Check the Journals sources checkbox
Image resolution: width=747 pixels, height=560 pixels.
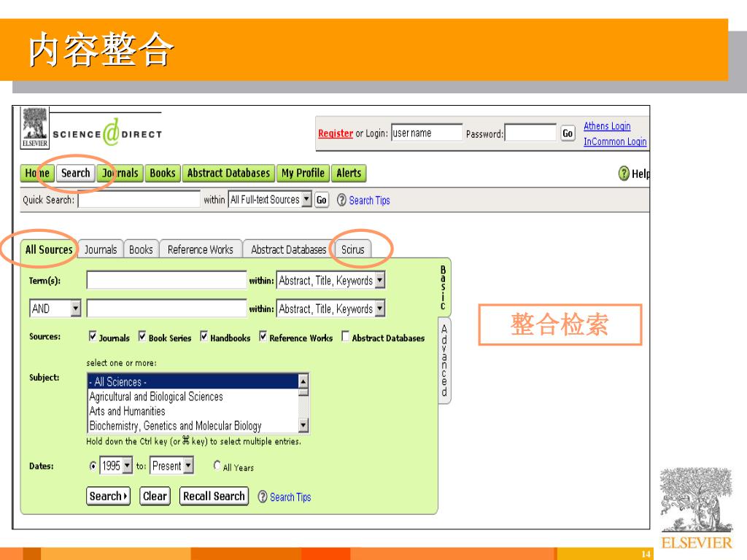click(93, 336)
